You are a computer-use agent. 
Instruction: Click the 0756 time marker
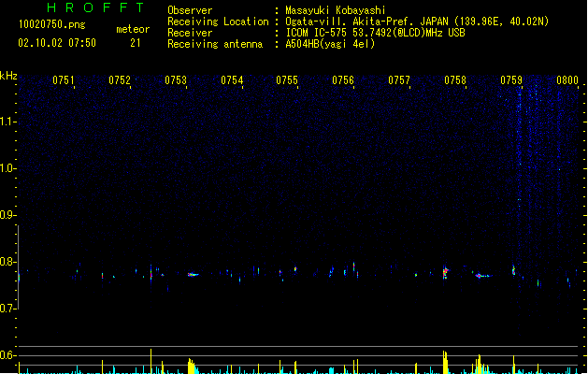point(343,80)
